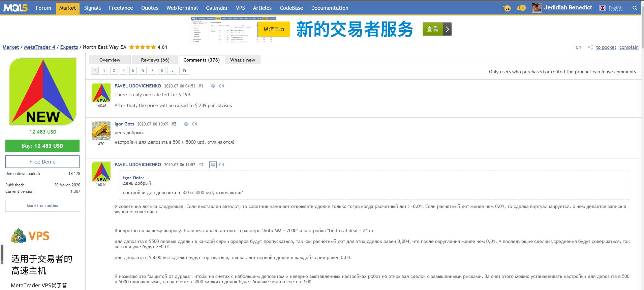
Task: Click the share icon near to pocket
Action: coord(590,47)
